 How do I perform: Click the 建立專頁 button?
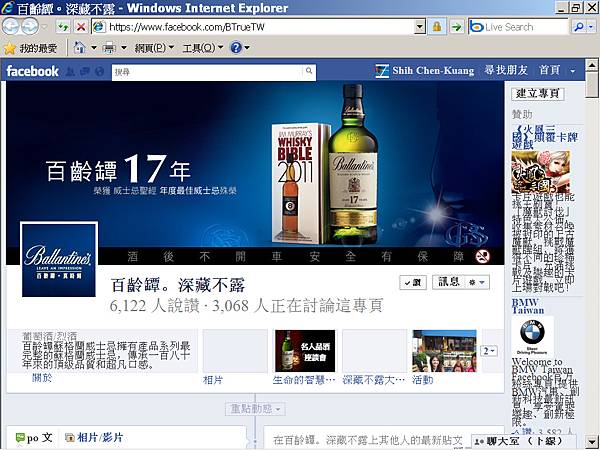(x=538, y=93)
